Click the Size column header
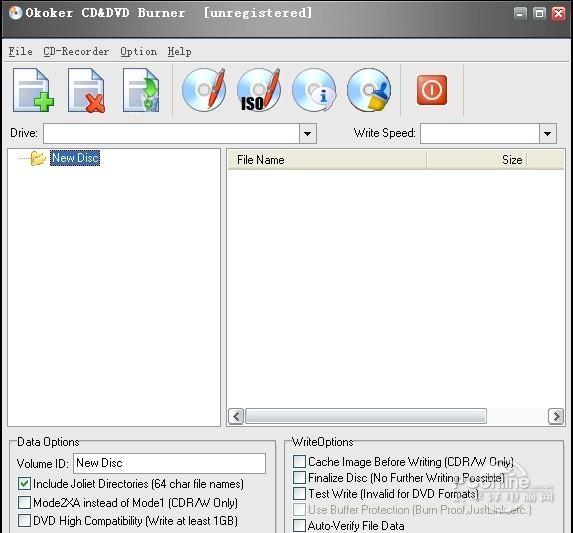This screenshot has width=573, height=533. point(477,160)
